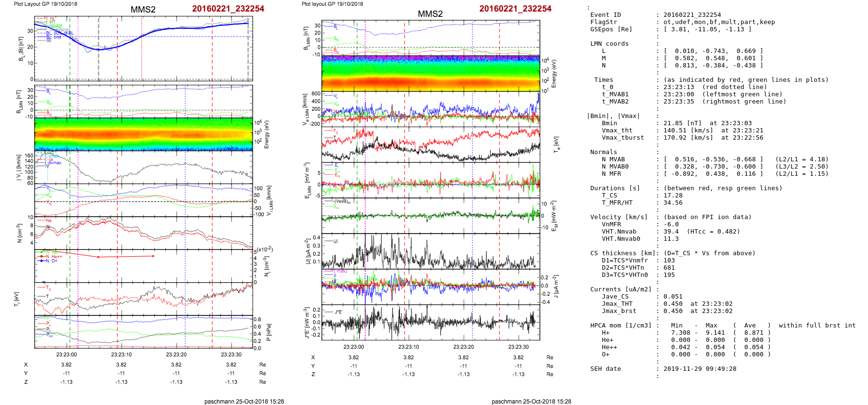Click the red N He++ legend entry
The height and width of the screenshot is (405, 868).
pyautogui.click(x=53, y=257)
